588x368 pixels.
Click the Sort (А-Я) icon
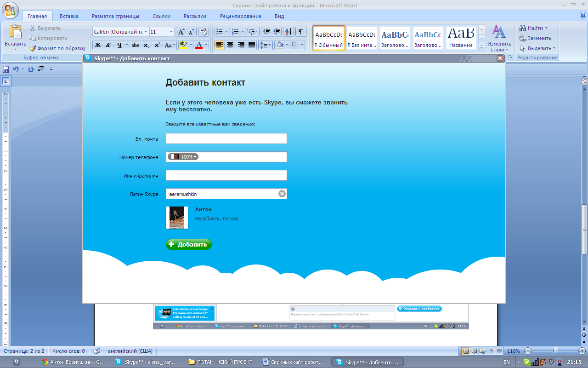pos(288,32)
